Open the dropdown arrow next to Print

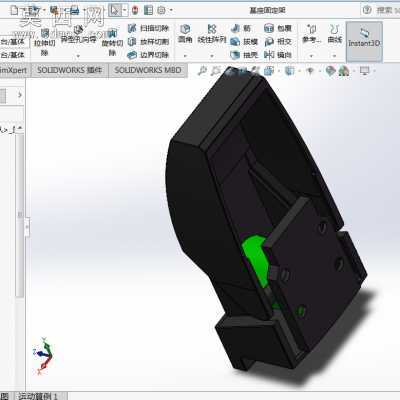[85, 11]
